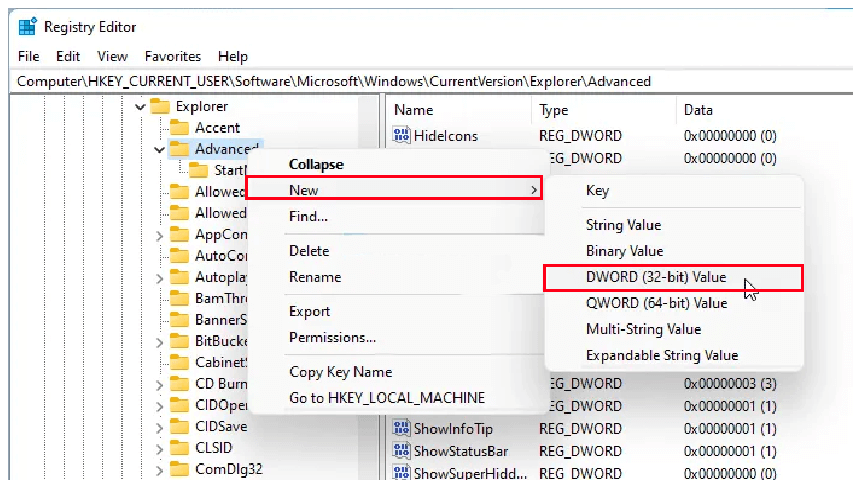The height and width of the screenshot is (493, 866).
Task: Expand the CLSID tree node
Action: pos(159,449)
